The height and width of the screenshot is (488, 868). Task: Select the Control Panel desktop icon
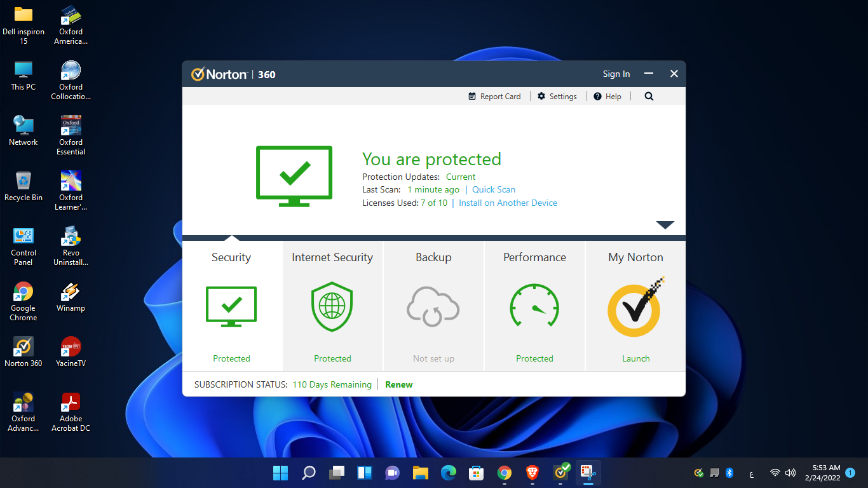click(24, 247)
